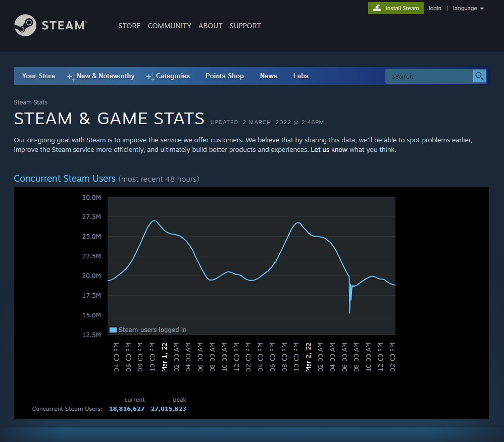Expand the Categories menu
Image resolution: width=504 pixels, height=442 pixels.
click(x=168, y=76)
